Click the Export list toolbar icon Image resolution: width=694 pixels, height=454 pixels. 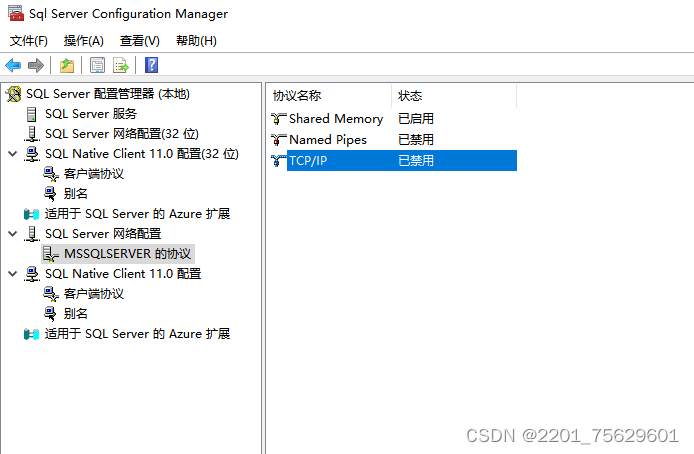(120, 65)
